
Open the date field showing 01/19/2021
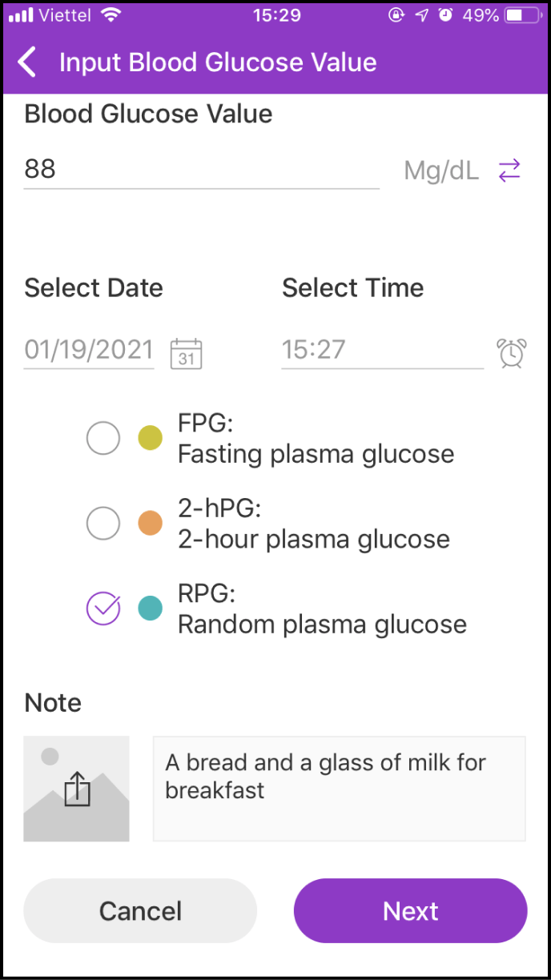[x=89, y=350]
